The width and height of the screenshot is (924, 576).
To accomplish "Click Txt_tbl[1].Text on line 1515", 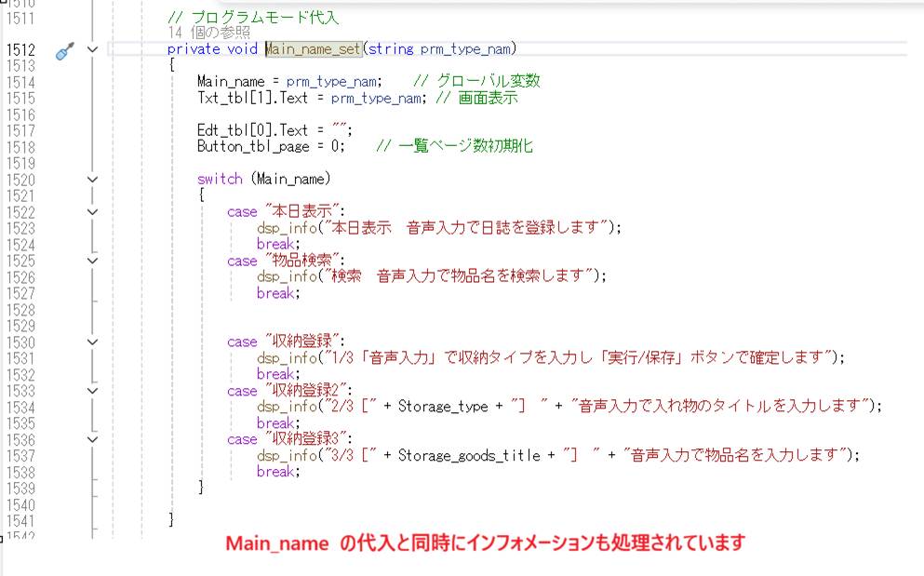I will 252,98.
